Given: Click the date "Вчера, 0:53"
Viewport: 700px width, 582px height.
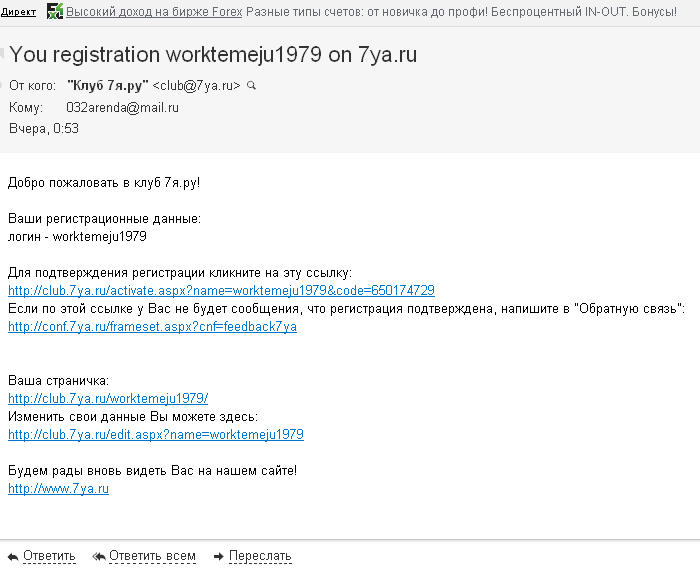Looking at the screenshot, I should coord(44,129).
